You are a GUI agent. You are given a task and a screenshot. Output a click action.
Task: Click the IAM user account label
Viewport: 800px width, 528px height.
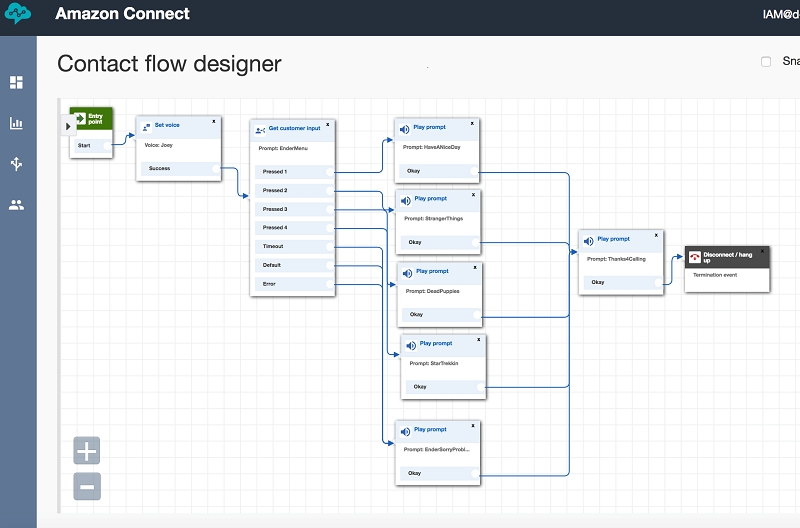781,14
